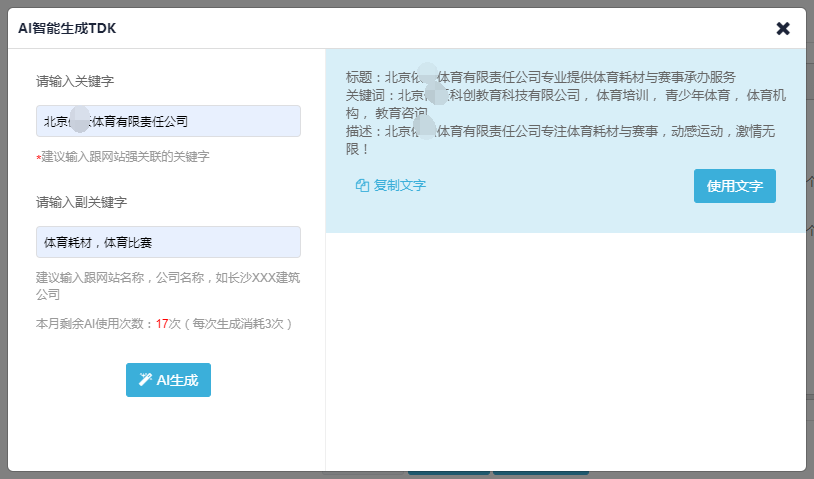The height and width of the screenshot is (479, 814).
Task: Click the 复制文字 link
Action: point(400,185)
